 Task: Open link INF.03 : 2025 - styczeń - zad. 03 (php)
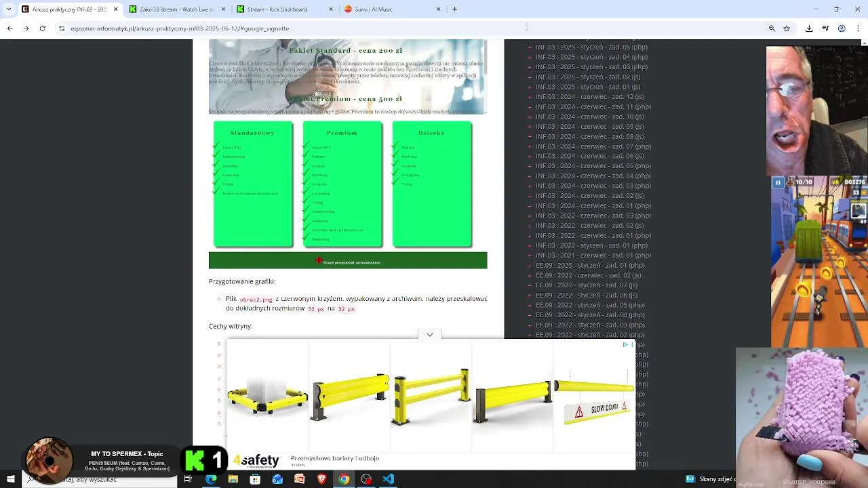click(591, 67)
